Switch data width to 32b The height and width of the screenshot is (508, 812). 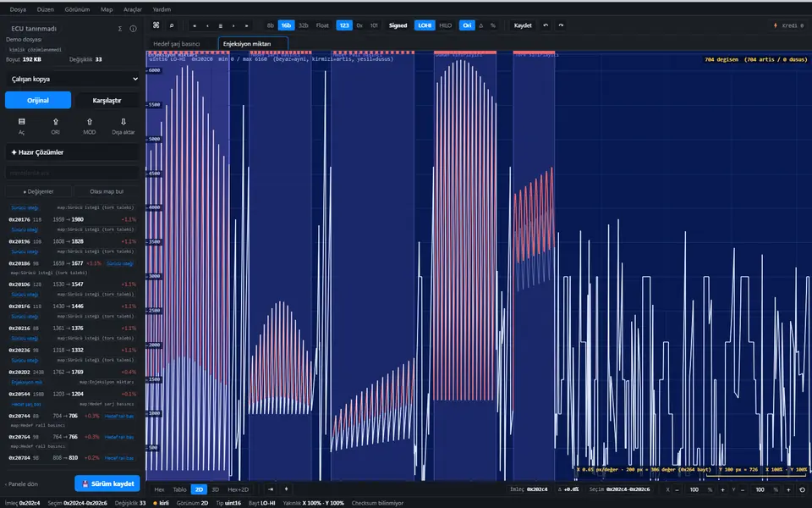pos(304,25)
